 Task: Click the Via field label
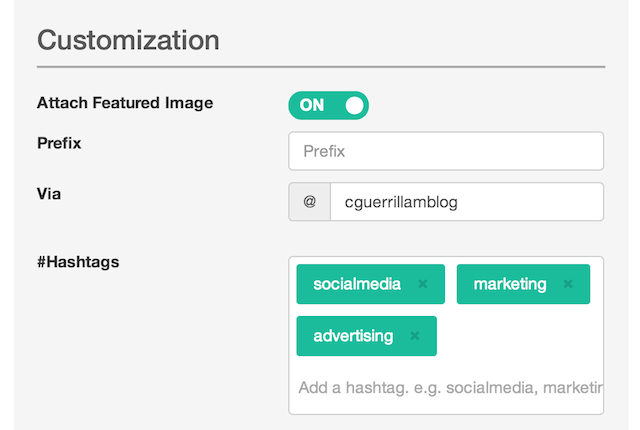49,194
